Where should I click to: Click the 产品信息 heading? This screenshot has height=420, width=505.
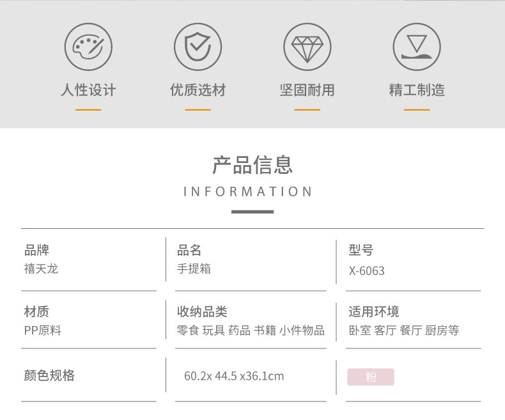[x=252, y=165]
